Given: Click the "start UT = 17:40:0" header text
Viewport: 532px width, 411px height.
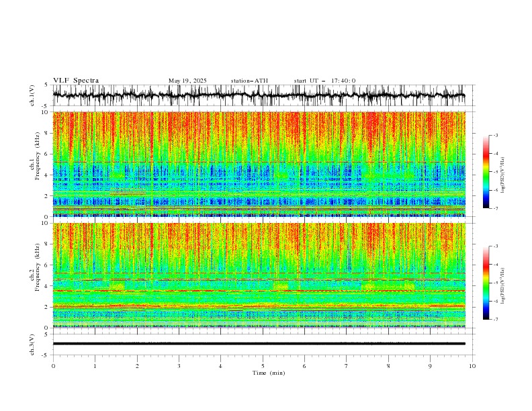Looking at the screenshot, I should [324, 81].
